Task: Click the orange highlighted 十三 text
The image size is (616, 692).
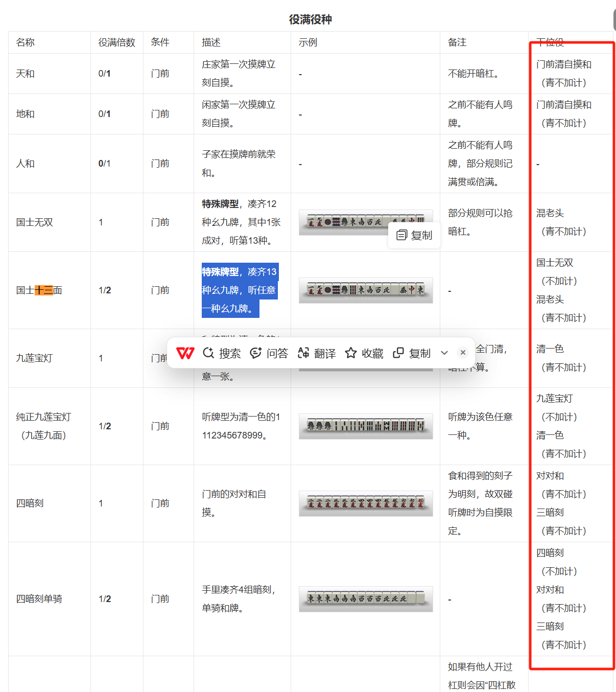Action: 44,290
